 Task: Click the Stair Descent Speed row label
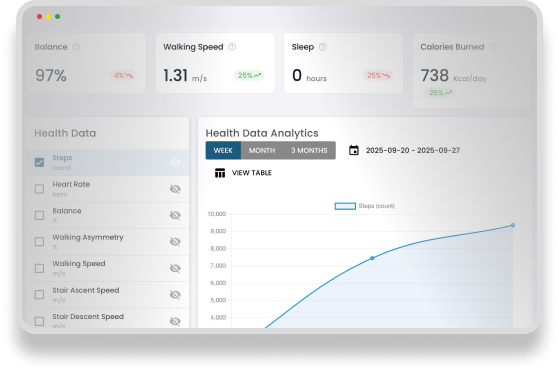click(88, 317)
